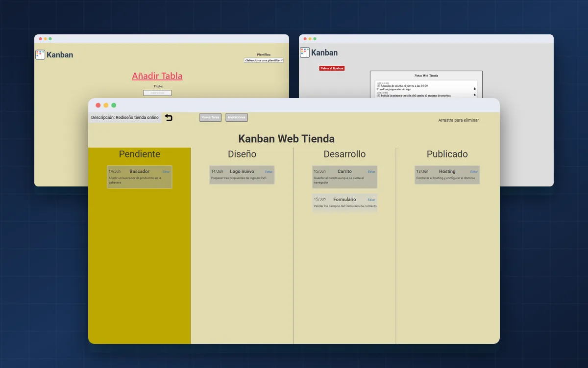Click the note icon beside 'Reunión de diseño'

tap(378, 86)
